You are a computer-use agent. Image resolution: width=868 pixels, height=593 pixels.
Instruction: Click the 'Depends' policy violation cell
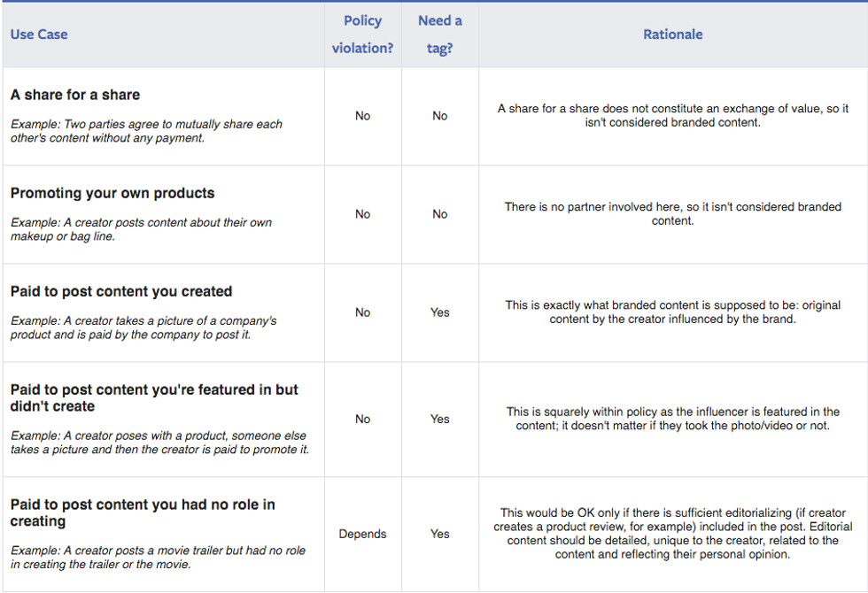[362, 534]
